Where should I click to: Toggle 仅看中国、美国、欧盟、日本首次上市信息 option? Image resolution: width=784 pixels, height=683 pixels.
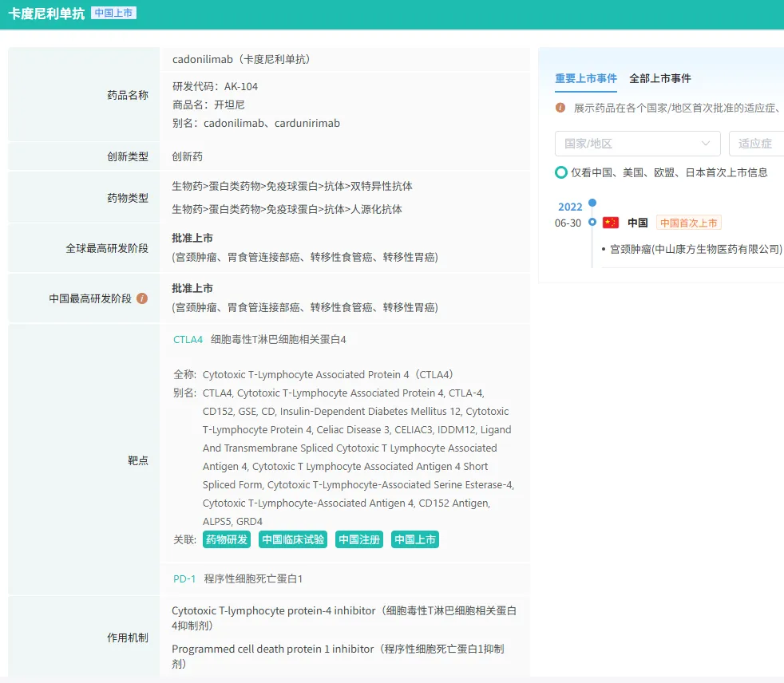click(x=561, y=172)
